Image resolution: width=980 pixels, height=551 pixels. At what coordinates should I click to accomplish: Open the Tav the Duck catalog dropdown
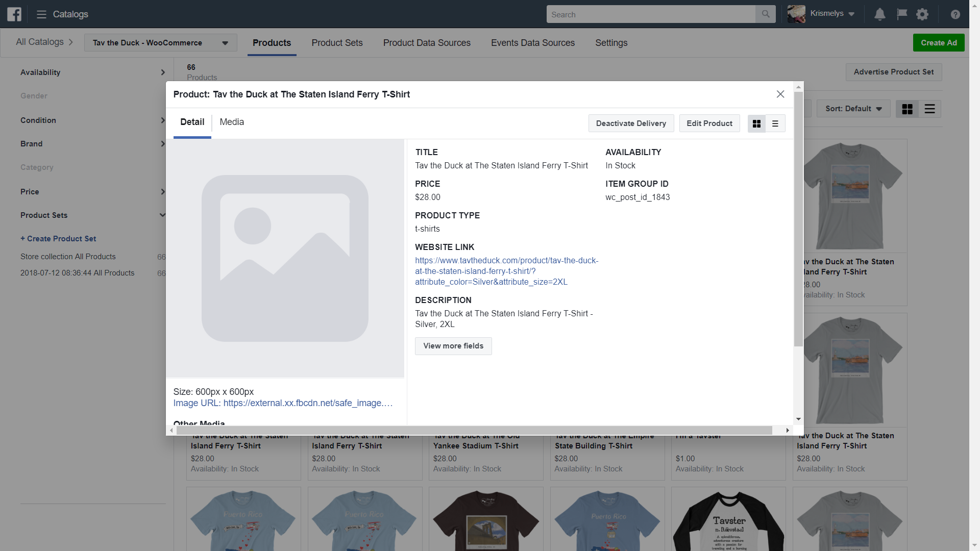click(160, 43)
